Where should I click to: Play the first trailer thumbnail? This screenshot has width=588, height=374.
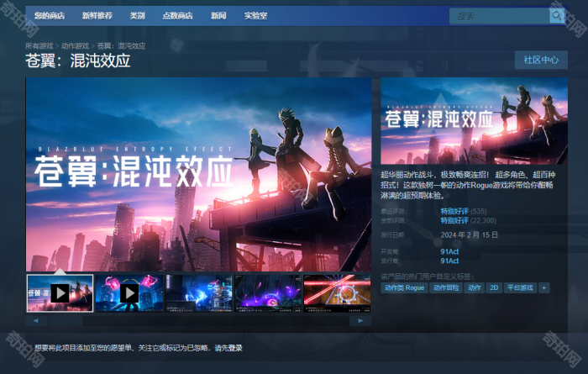click(60, 293)
